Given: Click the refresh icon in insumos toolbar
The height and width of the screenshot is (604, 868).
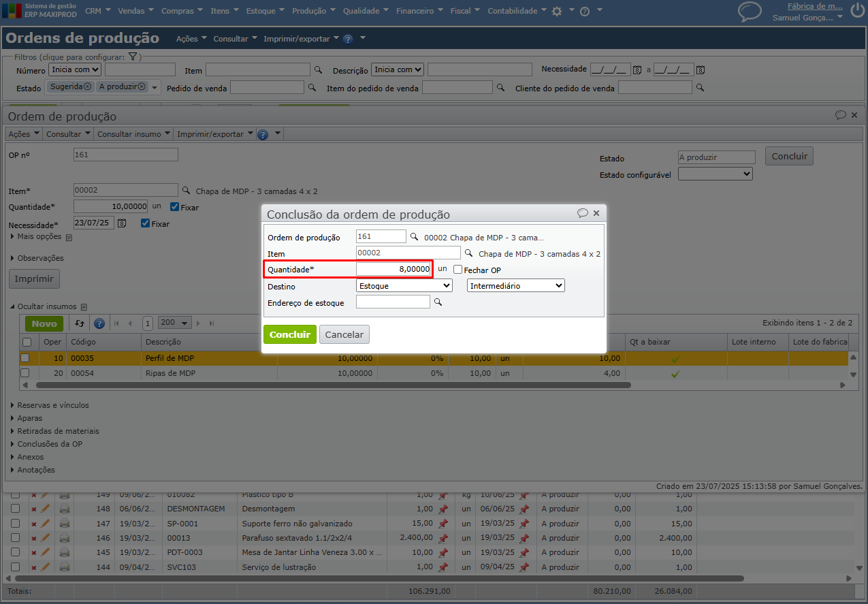Looking at the screenshot, I should pos(80,323).
